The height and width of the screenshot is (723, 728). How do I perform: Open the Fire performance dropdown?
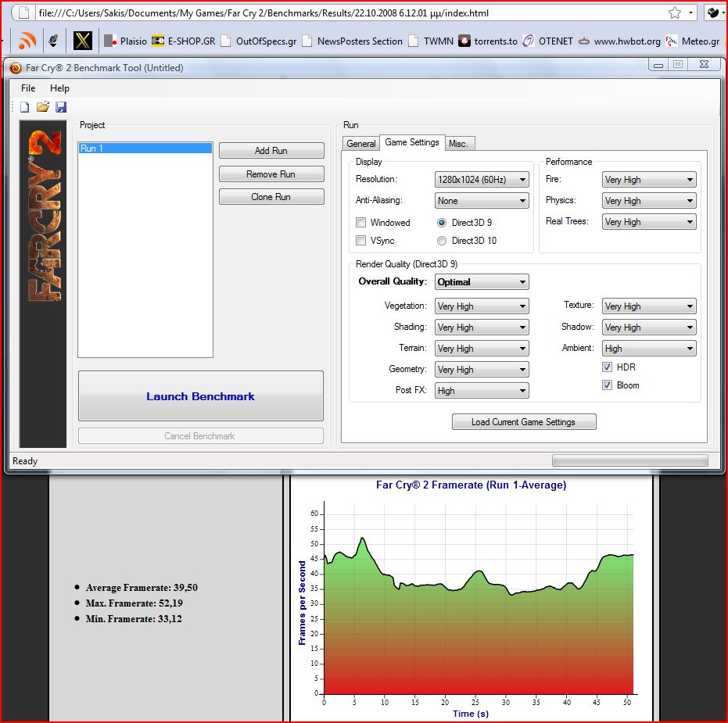tap(649, 180)
